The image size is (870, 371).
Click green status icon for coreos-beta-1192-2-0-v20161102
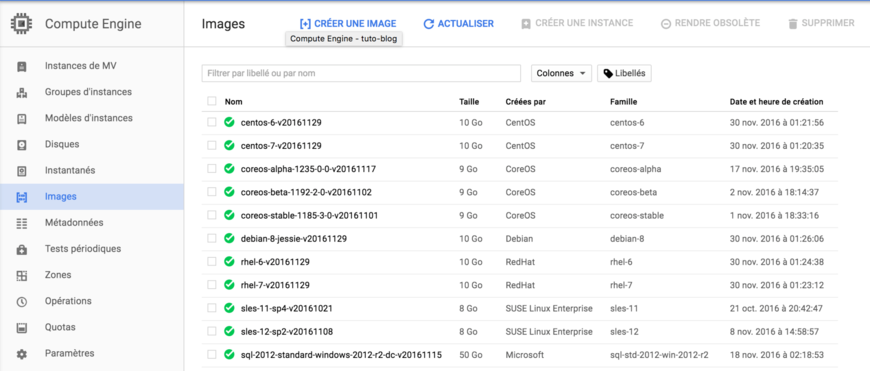pos(229,192)
